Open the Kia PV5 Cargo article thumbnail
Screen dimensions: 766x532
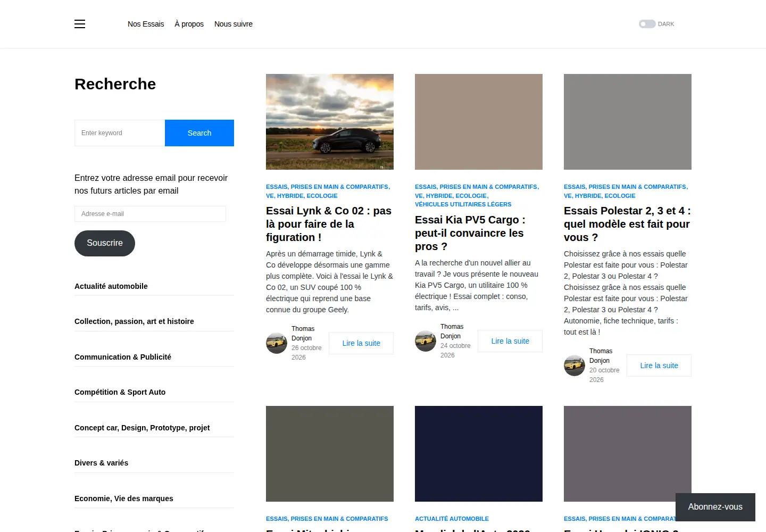(479, 122)
